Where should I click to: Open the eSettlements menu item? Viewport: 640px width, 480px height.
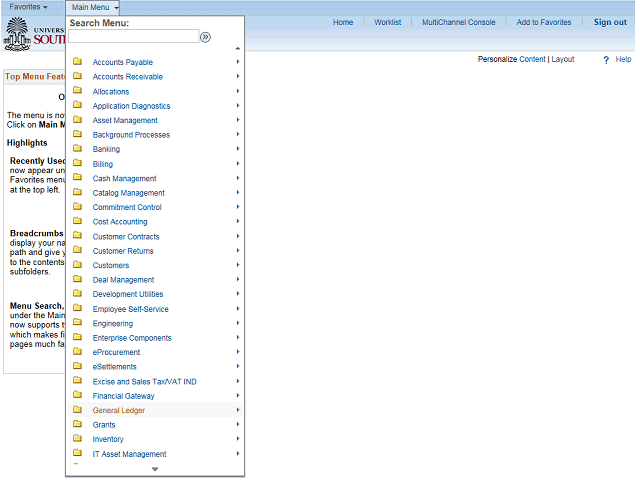pos(115,367)
